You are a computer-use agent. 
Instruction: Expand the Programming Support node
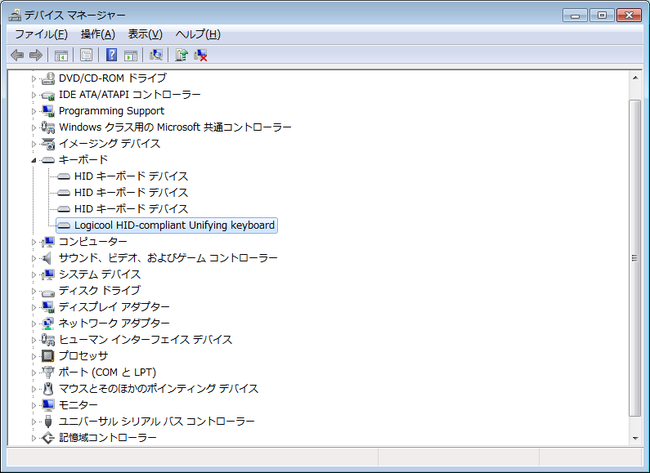point(34,111)
